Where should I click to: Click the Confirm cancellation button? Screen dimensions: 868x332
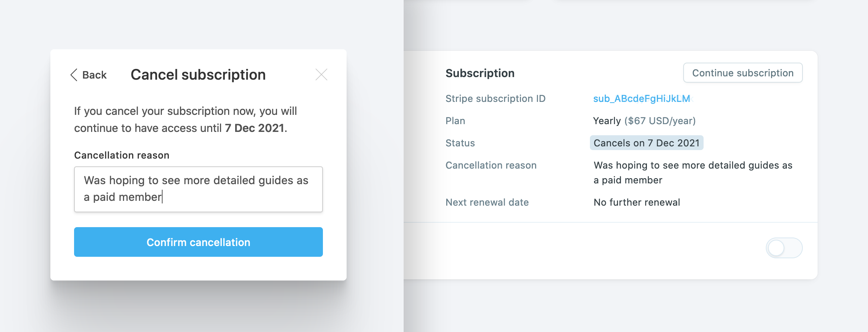(x=198, y=242)
